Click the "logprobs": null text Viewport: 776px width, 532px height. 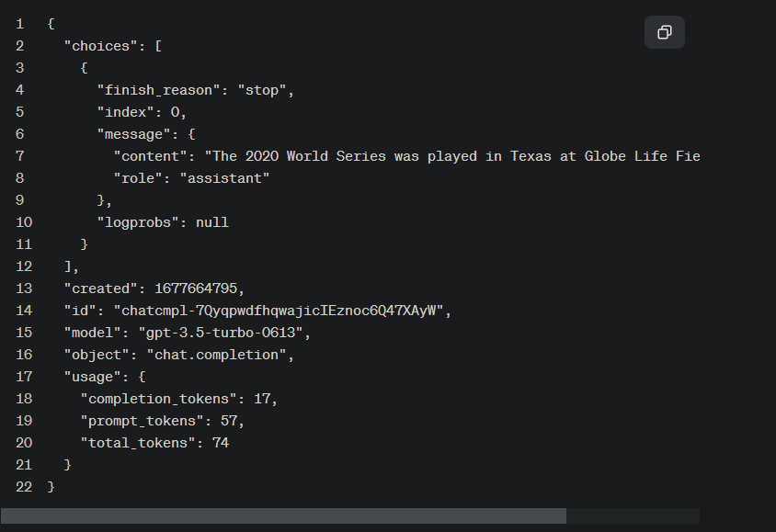tap(162, 221)
